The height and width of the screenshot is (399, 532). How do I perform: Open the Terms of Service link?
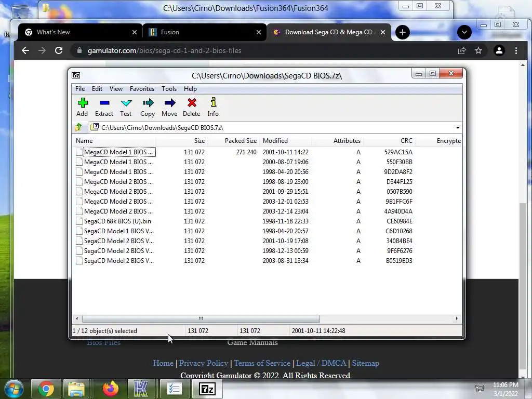pyautogui.click(x=262, y=363)
